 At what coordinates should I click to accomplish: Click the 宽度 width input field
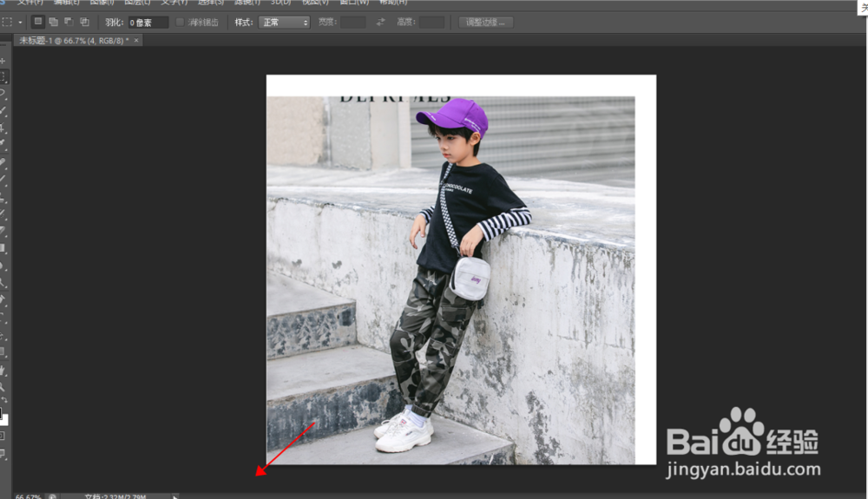click(x=352, y=22)
